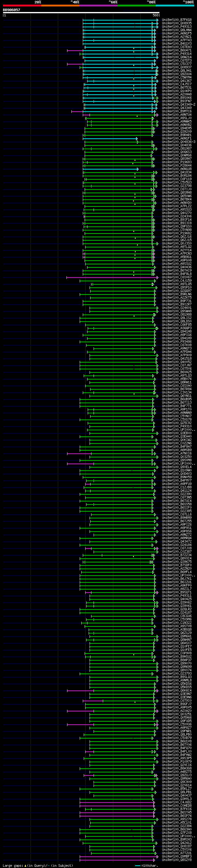Select the UniRef100_B6T531 label
The height and width of the screenshot is (868, 197).
(177, 88)
